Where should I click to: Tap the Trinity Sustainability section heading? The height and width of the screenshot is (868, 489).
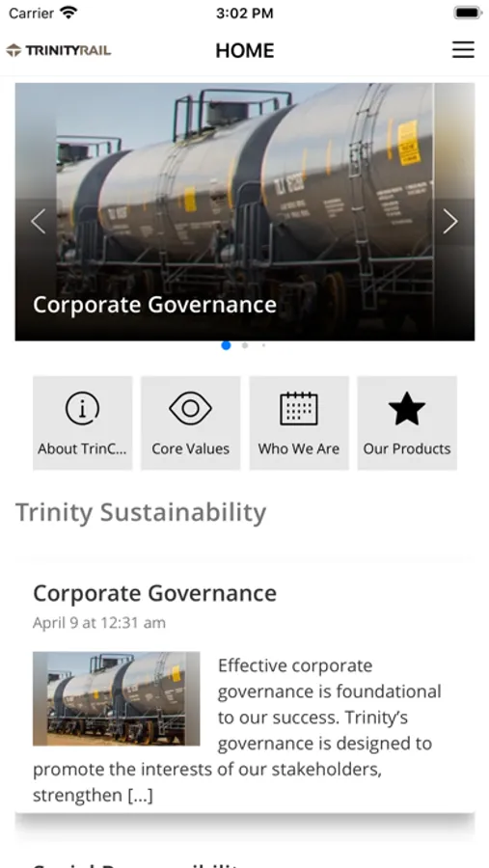coord(141,512)
